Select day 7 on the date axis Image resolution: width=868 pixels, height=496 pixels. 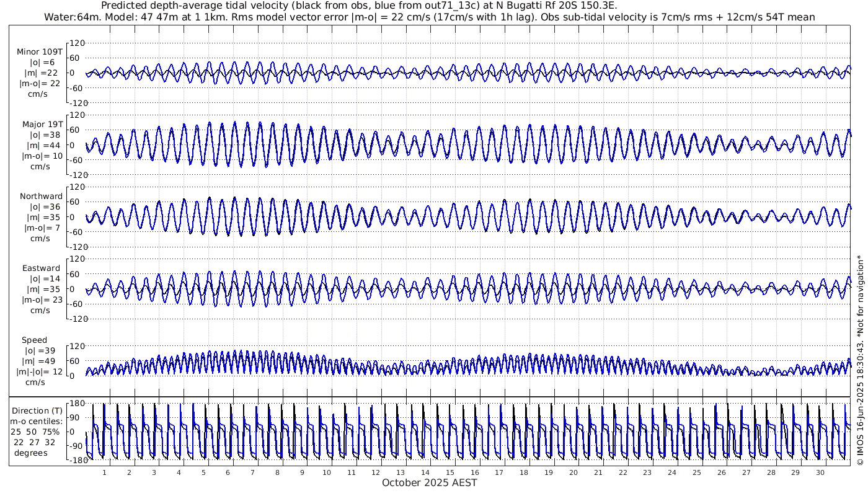pos(252,472)
